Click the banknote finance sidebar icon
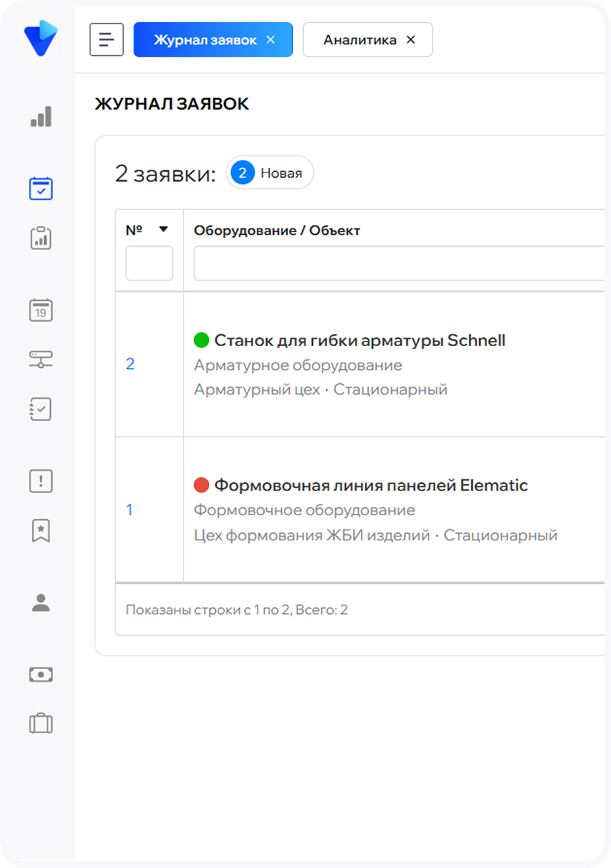 (x=41, y=675)
